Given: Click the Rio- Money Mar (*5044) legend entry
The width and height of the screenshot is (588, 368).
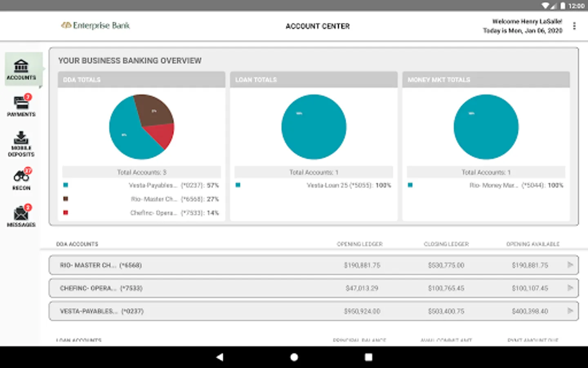Looking at the screenshot, I should coord(516,185).
